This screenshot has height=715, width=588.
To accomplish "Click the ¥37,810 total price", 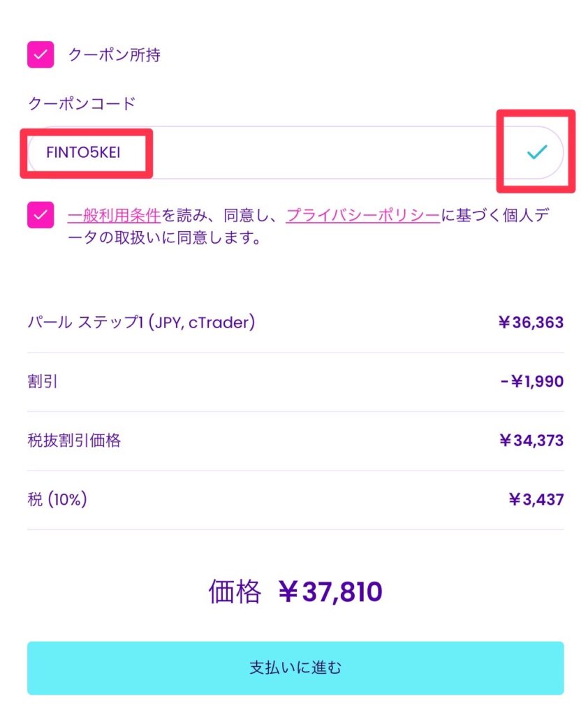I will coord(330,592).
